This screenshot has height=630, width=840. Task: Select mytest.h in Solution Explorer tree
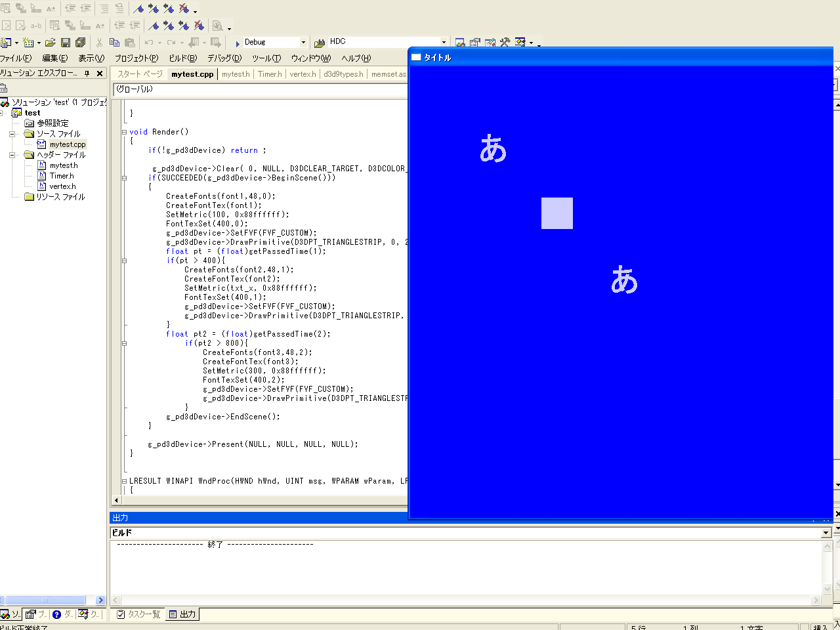pos(63,165)
